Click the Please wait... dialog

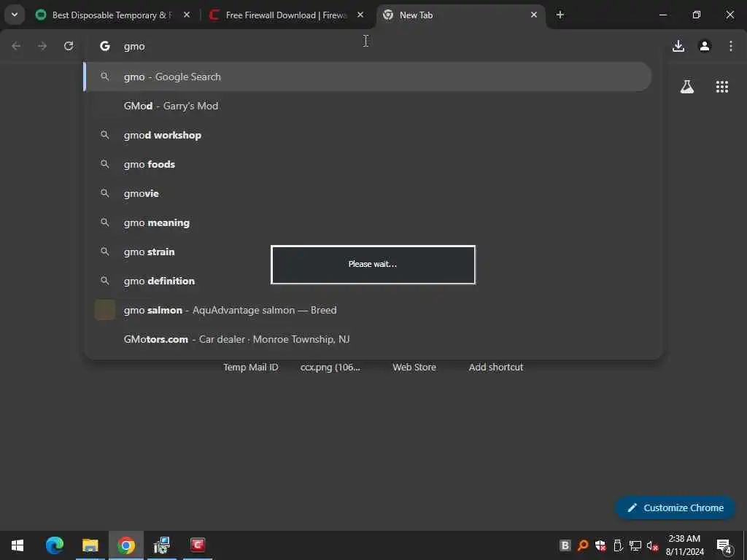click(373, 264)
